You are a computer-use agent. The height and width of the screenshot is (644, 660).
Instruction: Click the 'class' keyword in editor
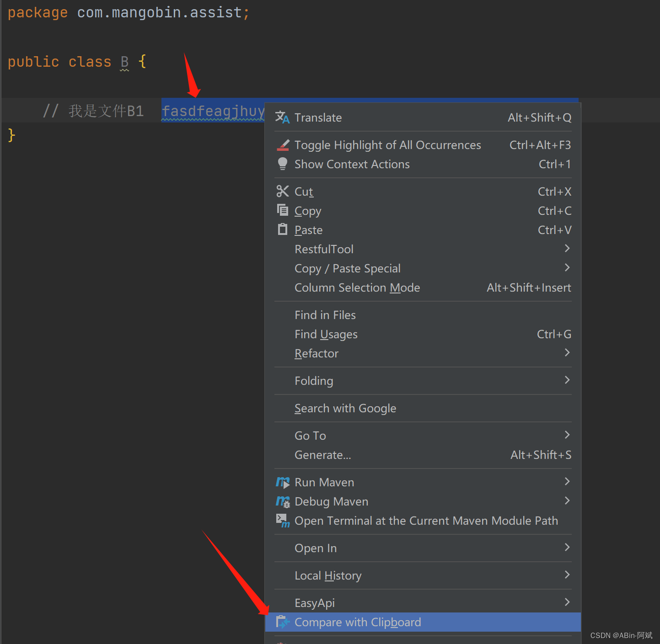90,62
